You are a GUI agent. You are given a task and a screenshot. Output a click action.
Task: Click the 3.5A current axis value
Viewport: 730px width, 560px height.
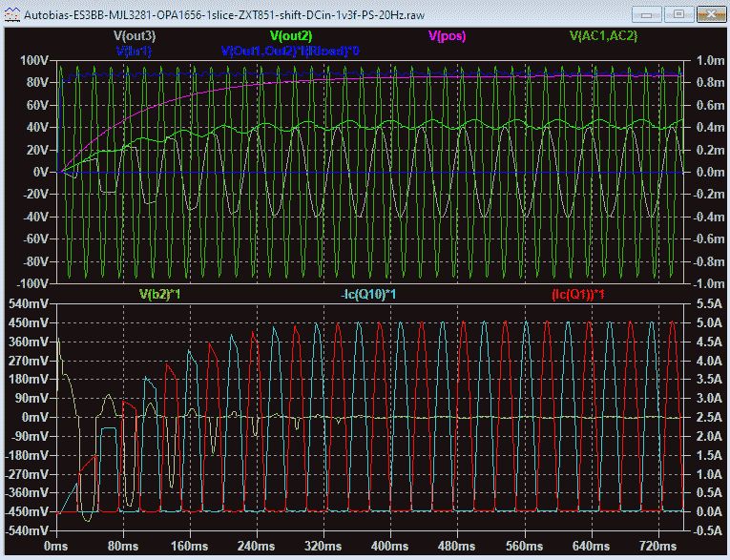(x=710, y=380)
